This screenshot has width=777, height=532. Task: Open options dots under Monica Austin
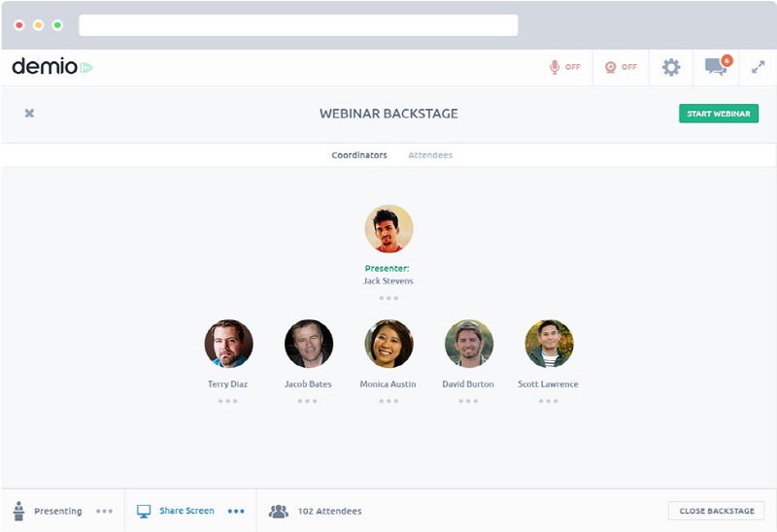[x=388, y=401]
